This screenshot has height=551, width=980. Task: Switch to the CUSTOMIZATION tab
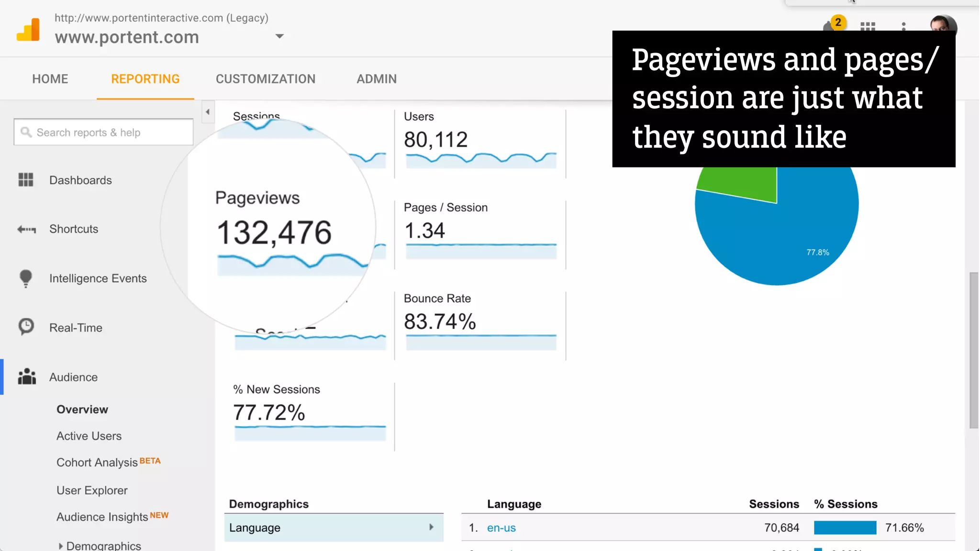tap(266, 79)
